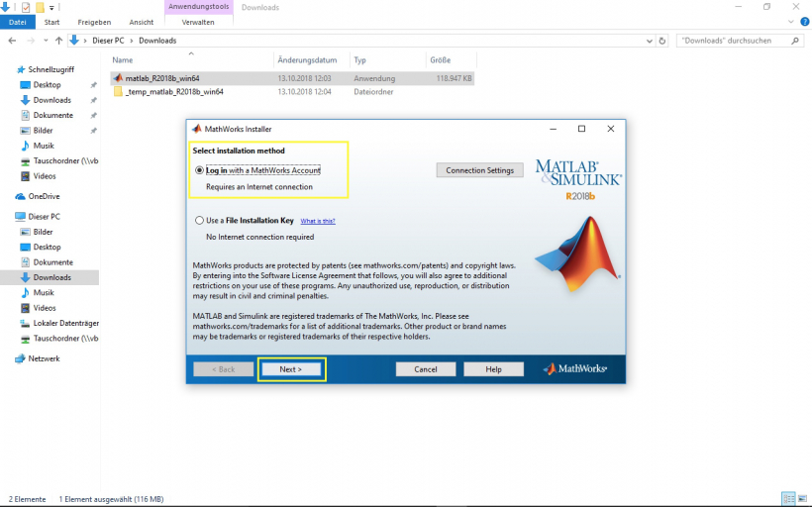This screenshot has width=812, height=507.
Task: Click Downloads in address breadcrumb
Action: (x=157, y=41)
